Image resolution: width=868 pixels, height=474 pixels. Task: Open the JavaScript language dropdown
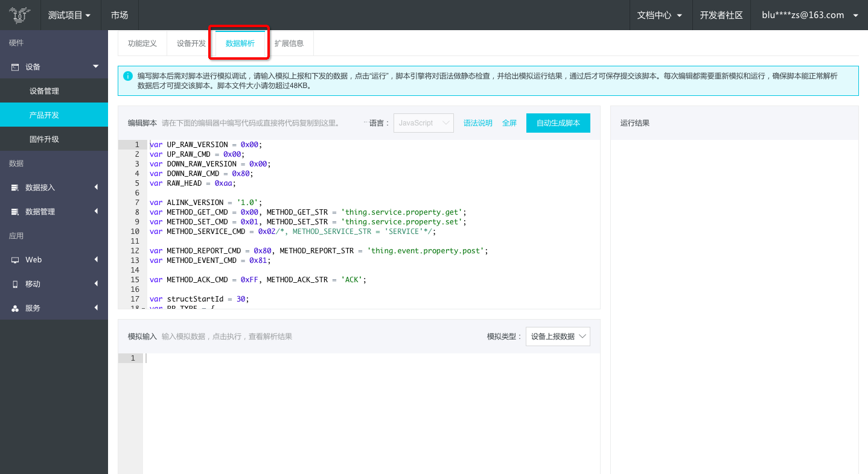click(x=424, y=123)
